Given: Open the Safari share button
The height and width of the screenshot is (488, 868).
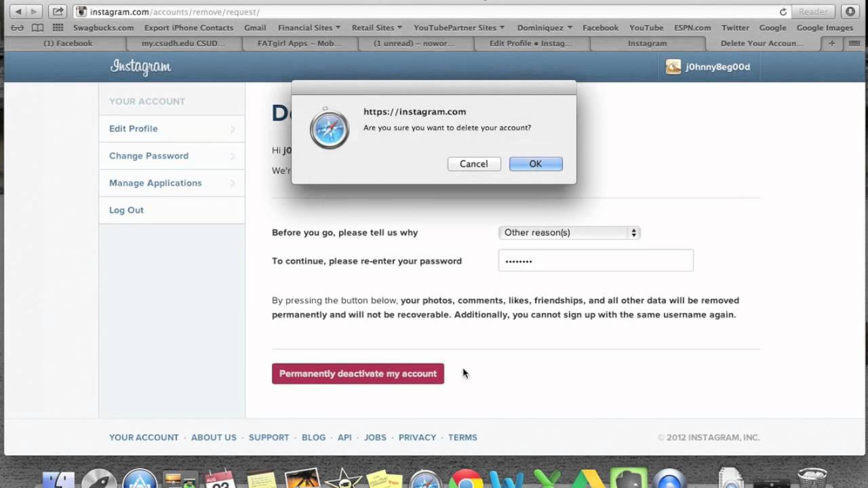Looking at the screenshot, I should click(x=58, y=12).
